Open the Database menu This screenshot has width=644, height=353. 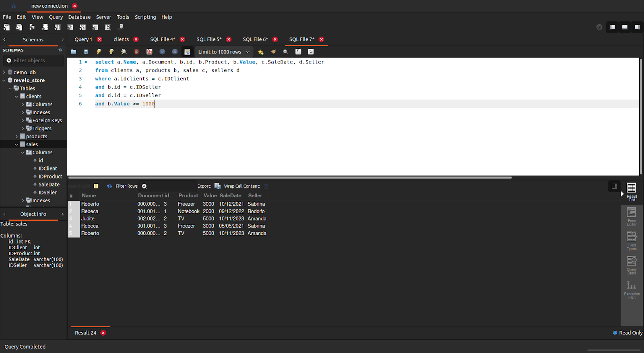[x=79, y=17]
